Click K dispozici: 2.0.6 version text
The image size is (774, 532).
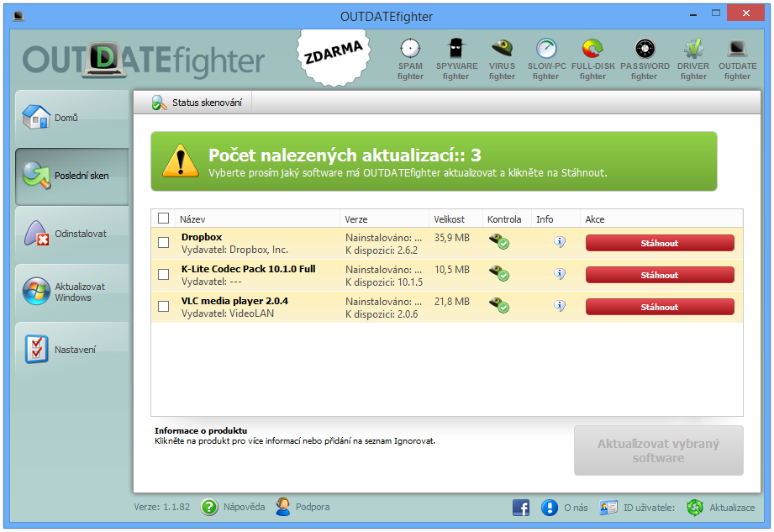(382, 314)
